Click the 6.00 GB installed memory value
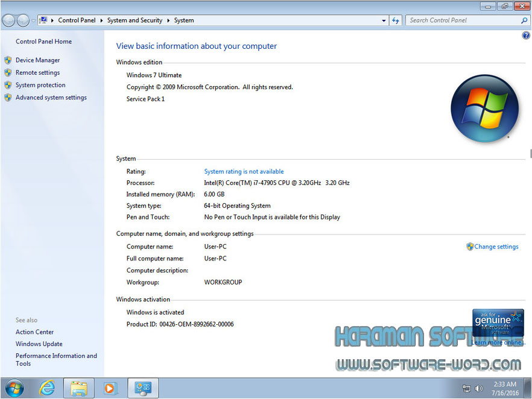 click(214, 194)
